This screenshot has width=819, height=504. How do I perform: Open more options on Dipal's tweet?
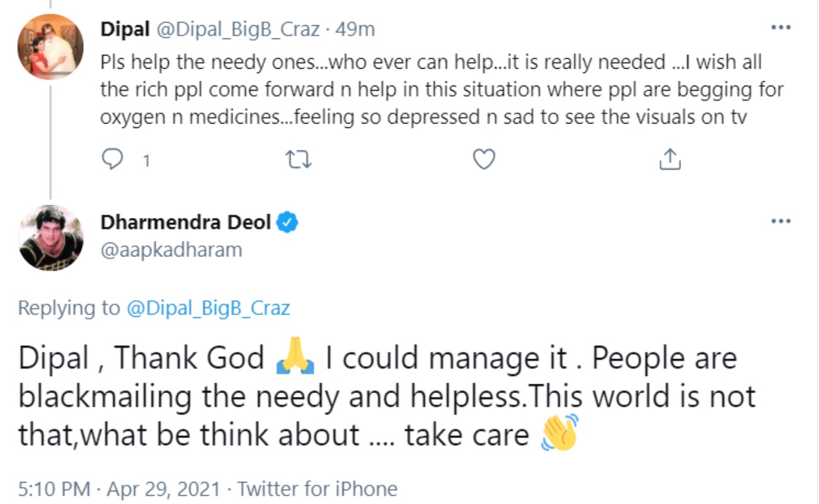781,28
